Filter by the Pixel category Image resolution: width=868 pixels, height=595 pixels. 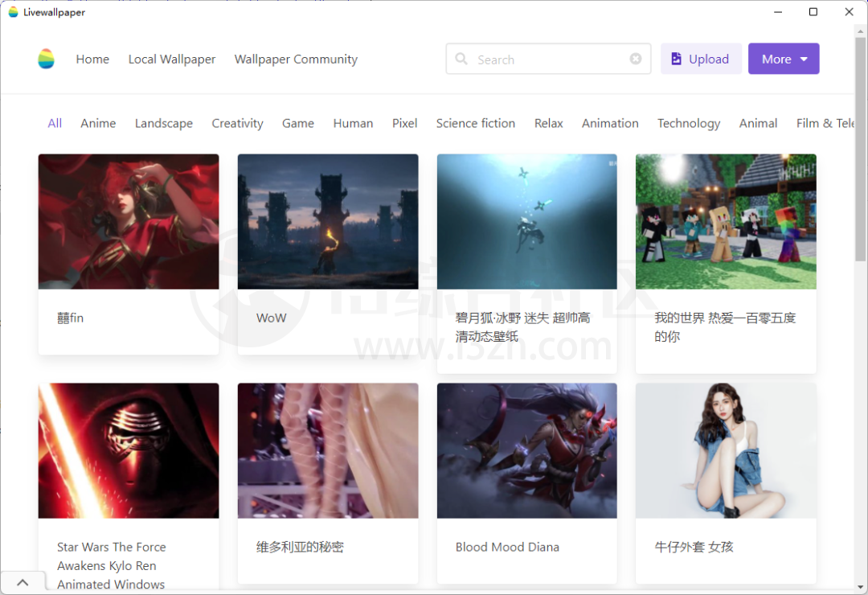pos(404,123)
